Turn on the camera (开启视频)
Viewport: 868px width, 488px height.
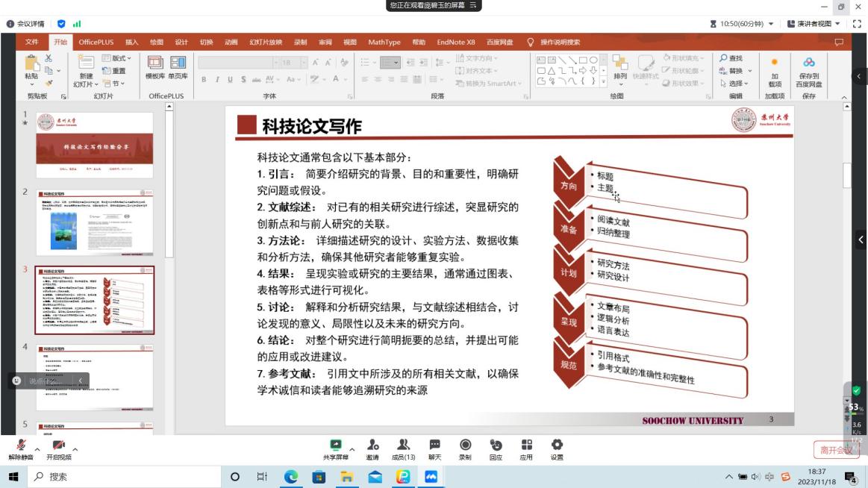[x=59, y=445]
